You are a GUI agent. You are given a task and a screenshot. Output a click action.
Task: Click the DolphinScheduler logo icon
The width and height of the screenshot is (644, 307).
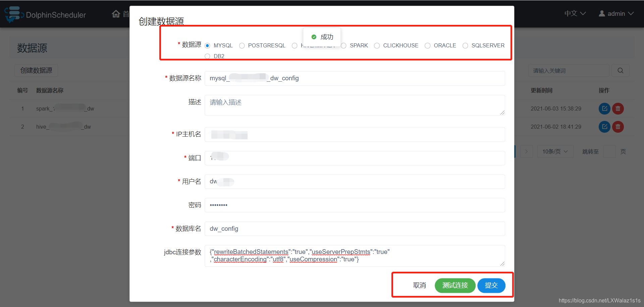(x=13, y=14)
